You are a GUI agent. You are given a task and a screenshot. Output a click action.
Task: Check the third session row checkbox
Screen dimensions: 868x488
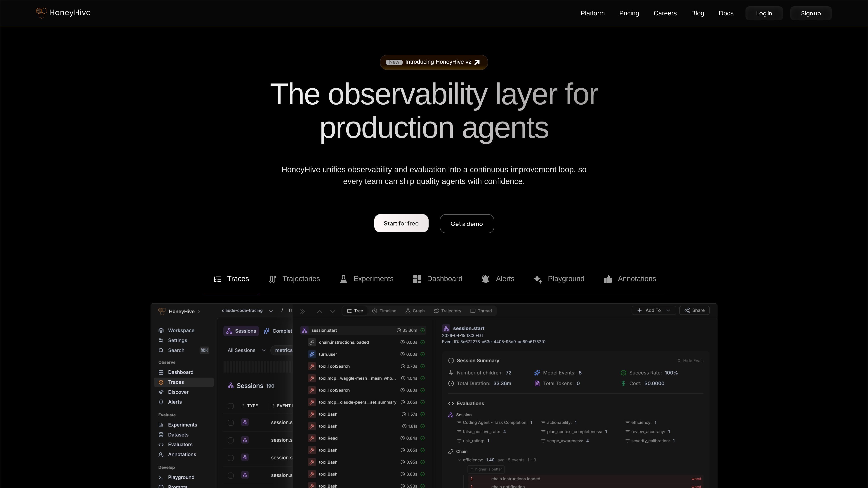point(231,458)
